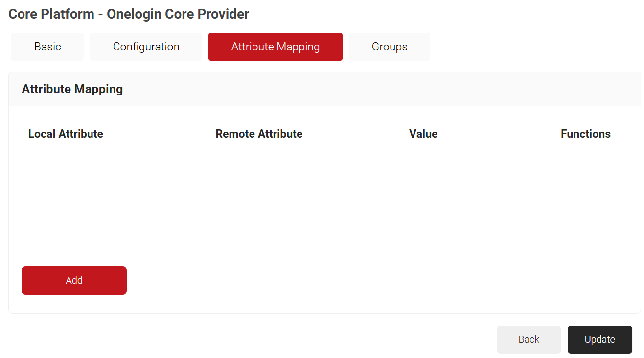Click the red Add button

[74, 281]
